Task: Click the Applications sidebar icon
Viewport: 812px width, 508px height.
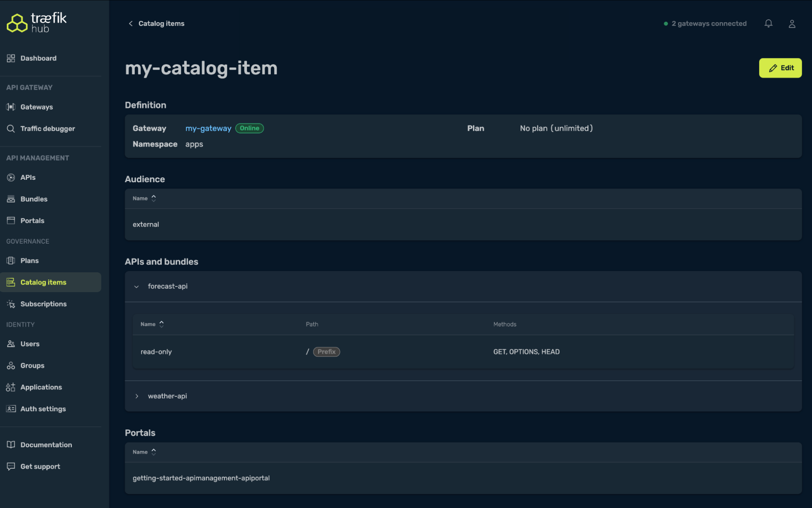Action: point(11,387)
